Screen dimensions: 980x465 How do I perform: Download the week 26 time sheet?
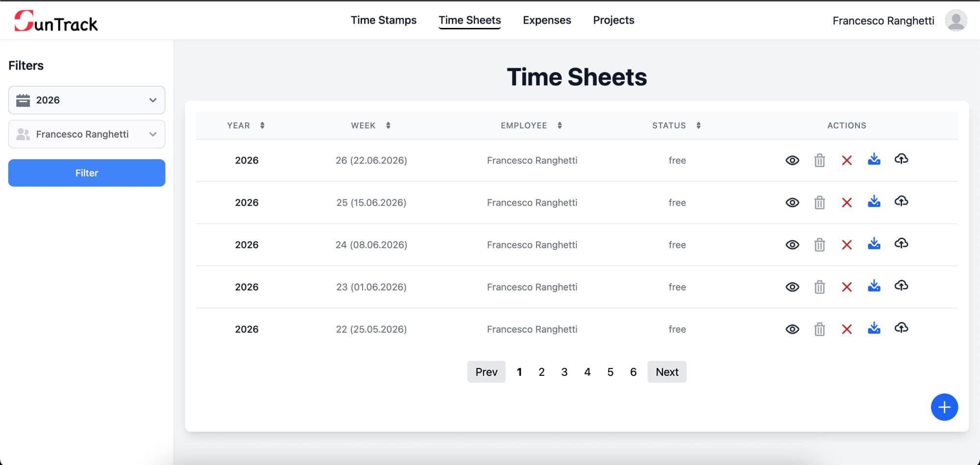click(874, 159)
